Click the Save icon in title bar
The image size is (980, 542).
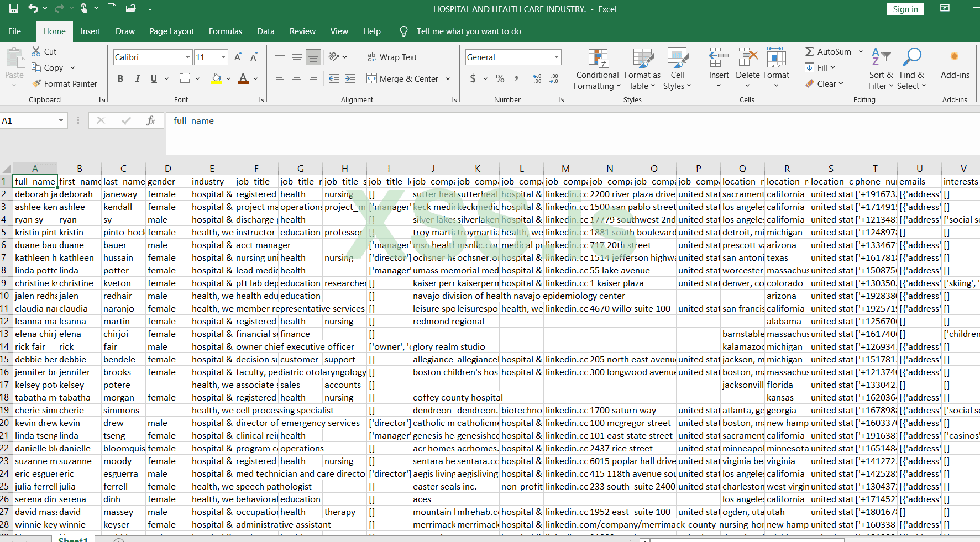[x=14, y=8]
